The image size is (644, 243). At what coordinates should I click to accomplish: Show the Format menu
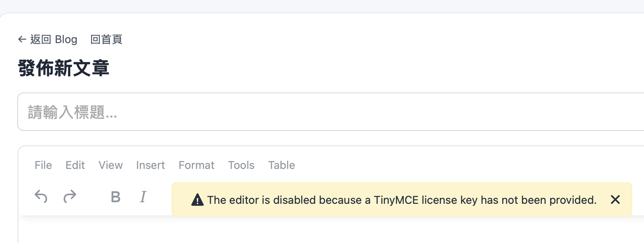(196, 165)
